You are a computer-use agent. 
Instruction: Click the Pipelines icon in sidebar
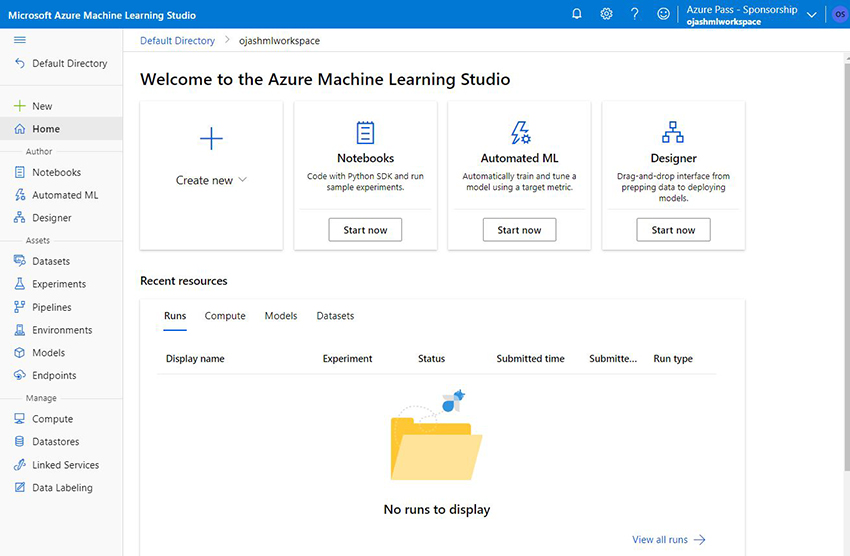[x=20, y=307]
